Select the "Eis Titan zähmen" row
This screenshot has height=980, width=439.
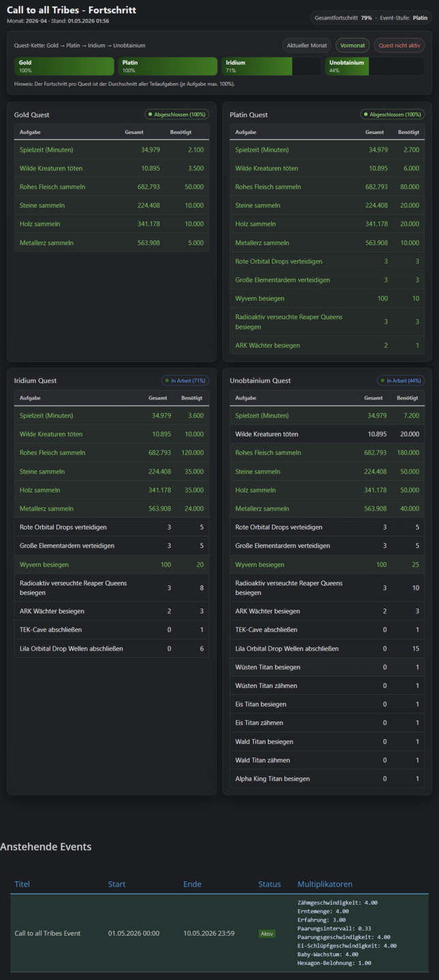pos(327,723)
